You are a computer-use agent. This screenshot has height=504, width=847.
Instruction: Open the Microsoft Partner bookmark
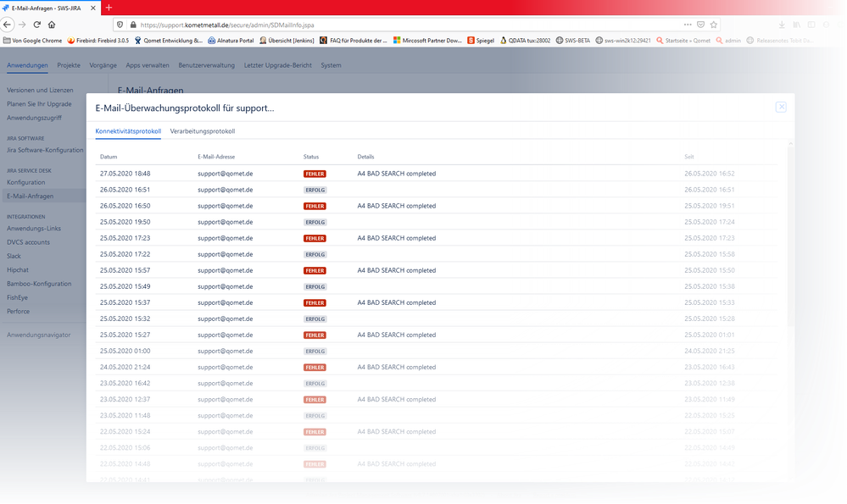[427, 41]
